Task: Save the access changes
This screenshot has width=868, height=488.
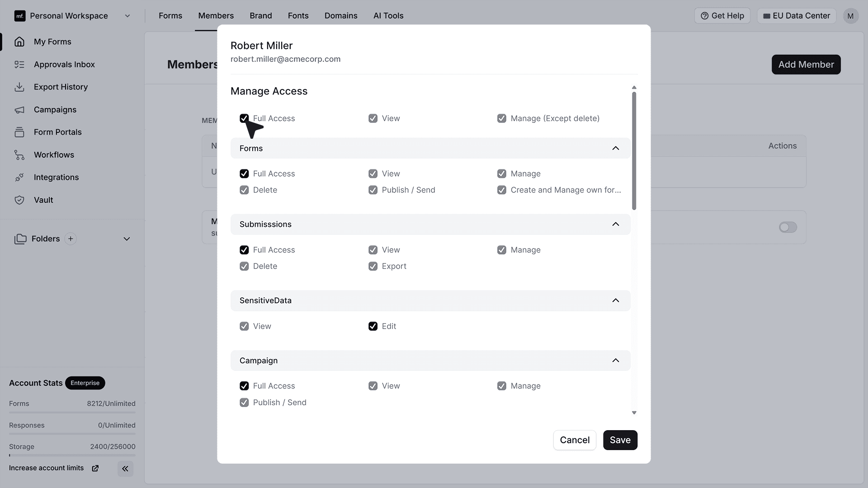Action: (620, 440)
